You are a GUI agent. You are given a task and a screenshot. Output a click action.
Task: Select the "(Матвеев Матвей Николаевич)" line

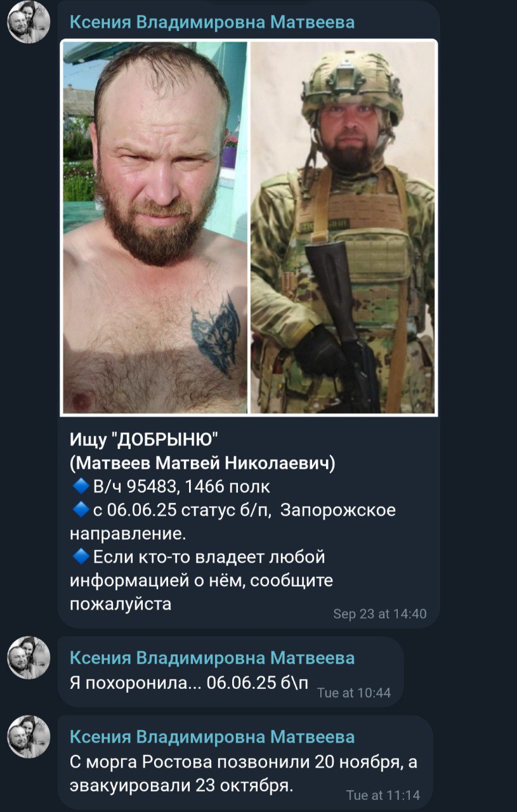[x=202, y=464]
